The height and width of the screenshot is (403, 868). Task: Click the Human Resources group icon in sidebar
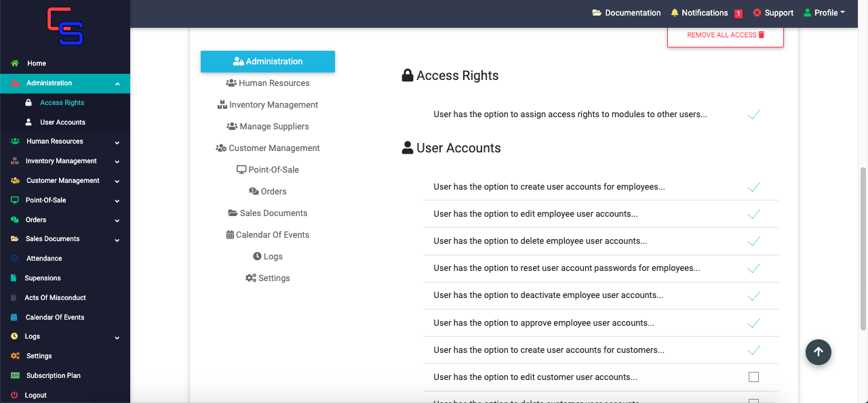pyautogui.click(x=15, y=142)
